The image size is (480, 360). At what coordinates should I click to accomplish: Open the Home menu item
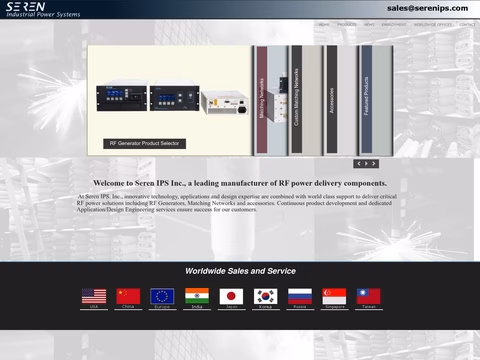(x=324, y=25)
